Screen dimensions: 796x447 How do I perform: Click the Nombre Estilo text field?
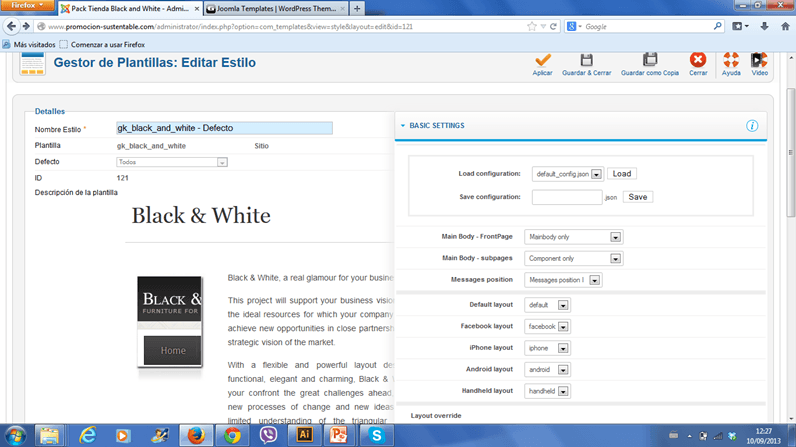pos(224,128)
